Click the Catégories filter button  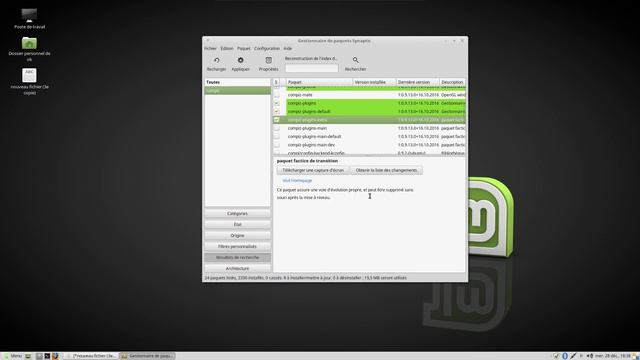238,213
